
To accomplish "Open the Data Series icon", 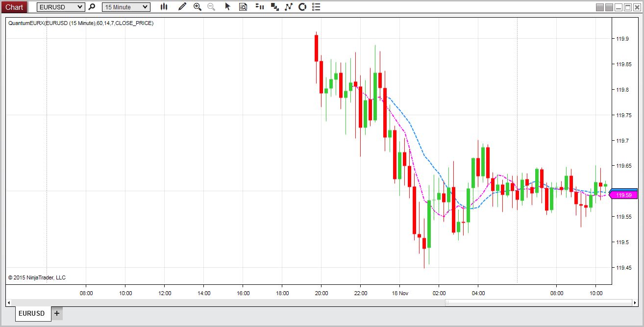I will tap(275, 7).
